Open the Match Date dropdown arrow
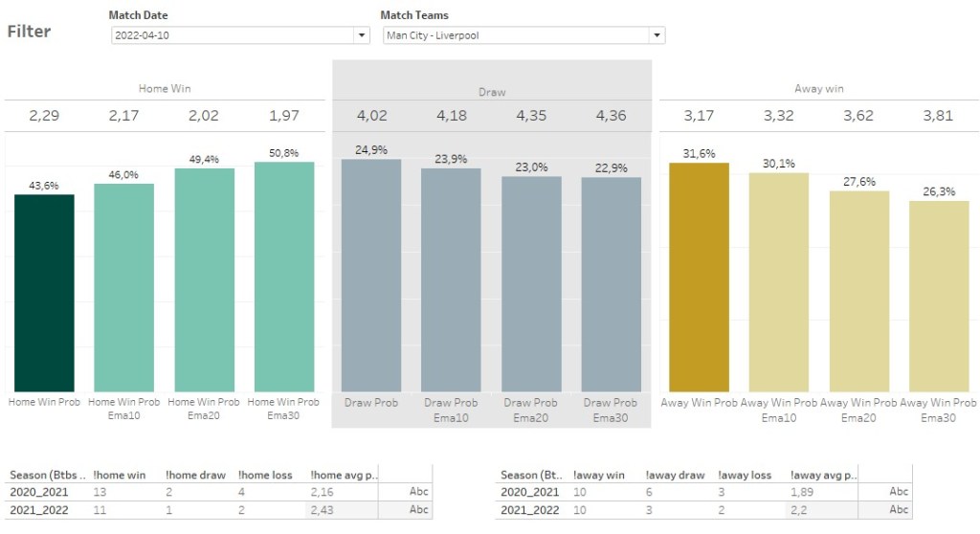 (x=361, y=35)
